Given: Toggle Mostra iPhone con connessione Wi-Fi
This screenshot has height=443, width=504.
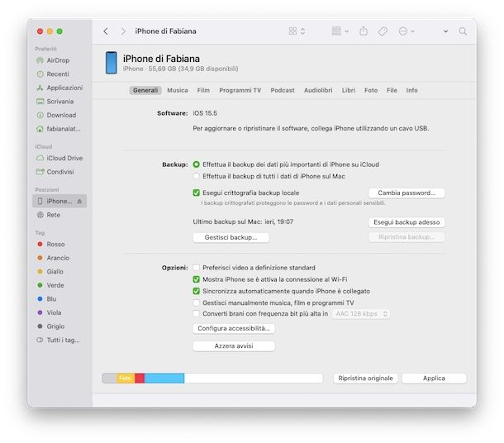Looking at the screenshot, I should tap(196, 279).
